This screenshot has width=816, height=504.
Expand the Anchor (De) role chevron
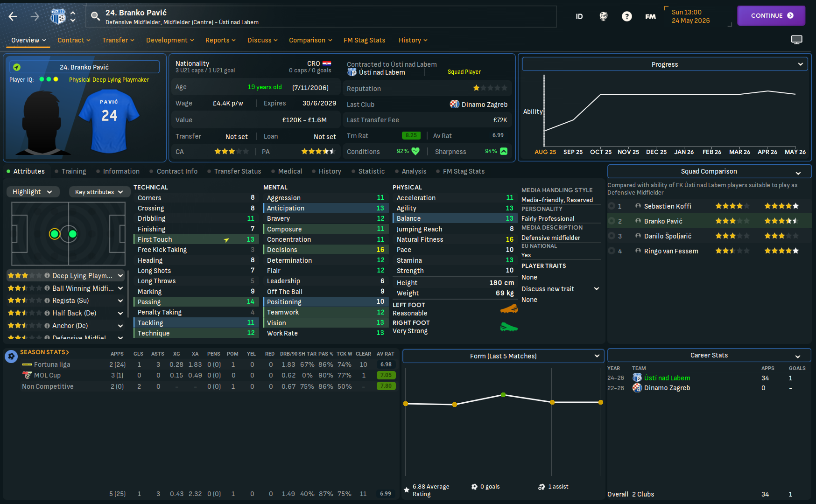coord(120,326)
